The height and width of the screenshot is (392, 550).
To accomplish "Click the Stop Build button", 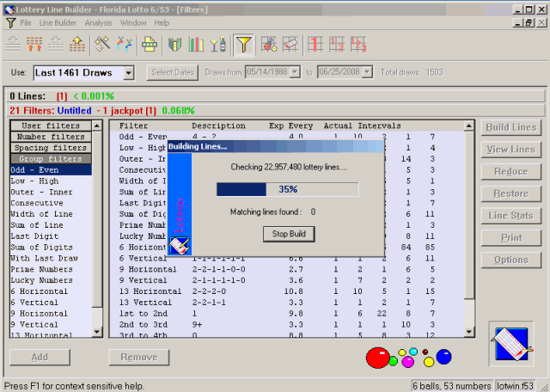I will [289, 234].
